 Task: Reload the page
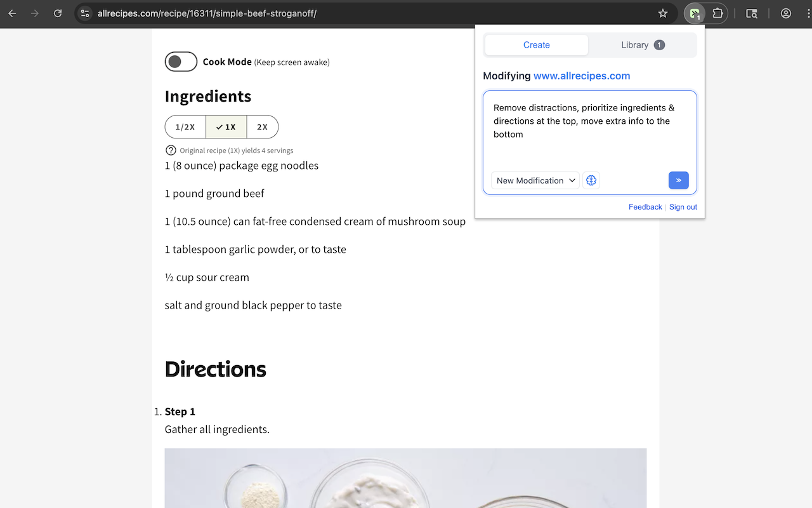[x=58, y=13]
